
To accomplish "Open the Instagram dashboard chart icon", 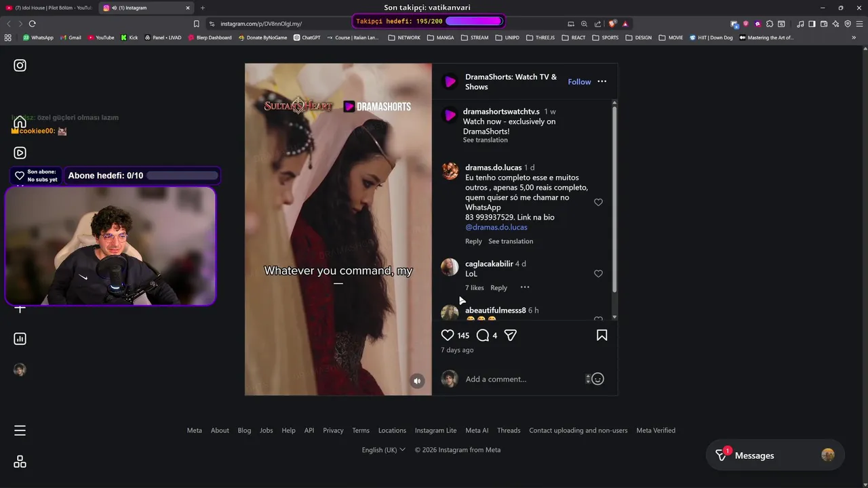I will click(20, 339).
